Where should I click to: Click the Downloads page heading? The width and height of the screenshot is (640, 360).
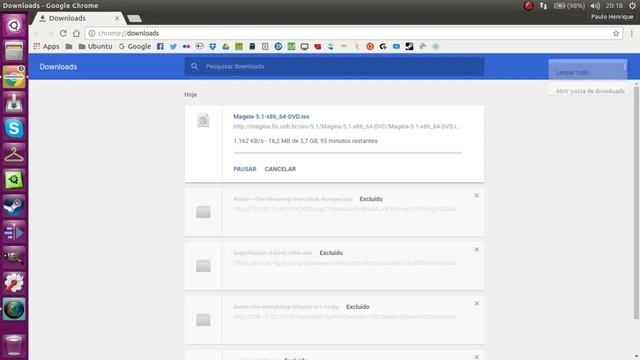[58, 67]
